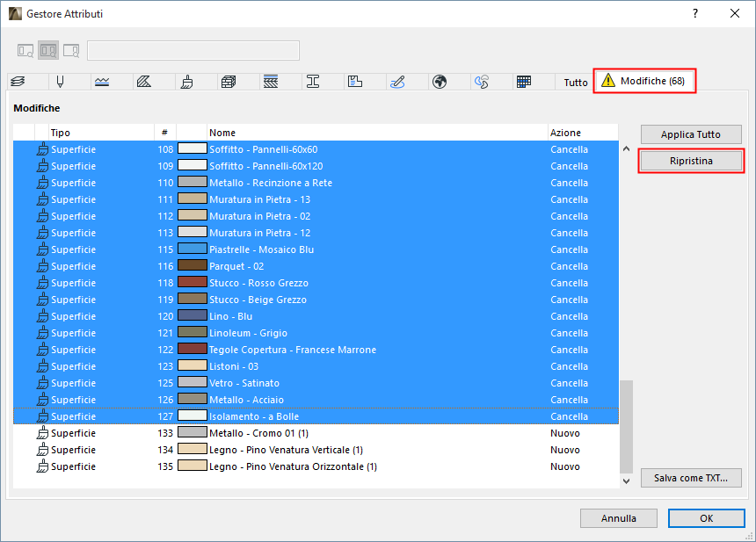Sort by the Azione column header
The image size is (756, 542).
click(x=583, y=133)
